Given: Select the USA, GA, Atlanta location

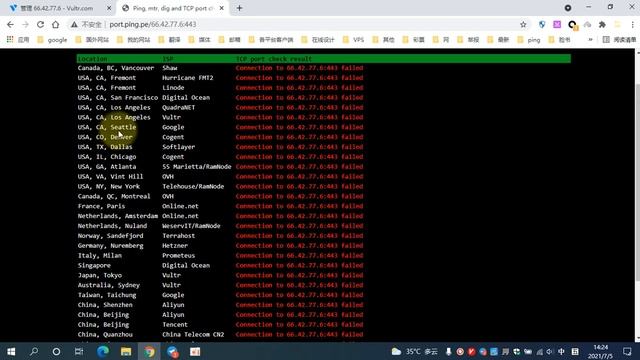Looking at the screenshot, I should 107,167.
